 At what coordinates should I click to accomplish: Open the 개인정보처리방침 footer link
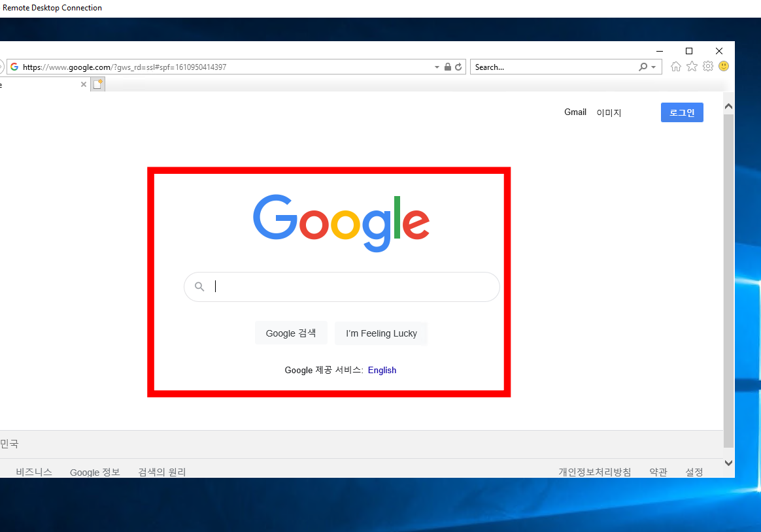[x=594, y=472]
